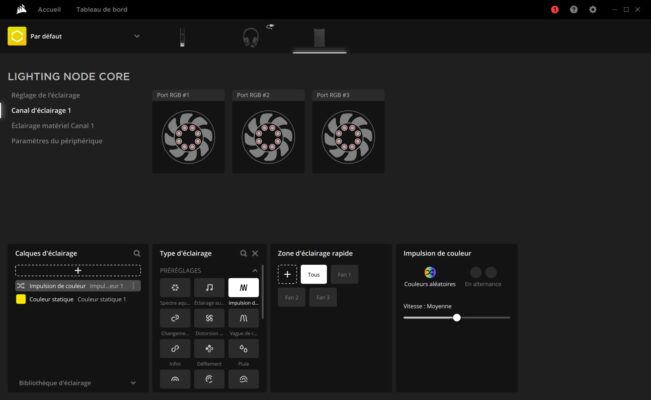Toggle the Tous lighting zone
Image resolution: width=651 pixels, height=400 pixels.
(x=313, y=275)
